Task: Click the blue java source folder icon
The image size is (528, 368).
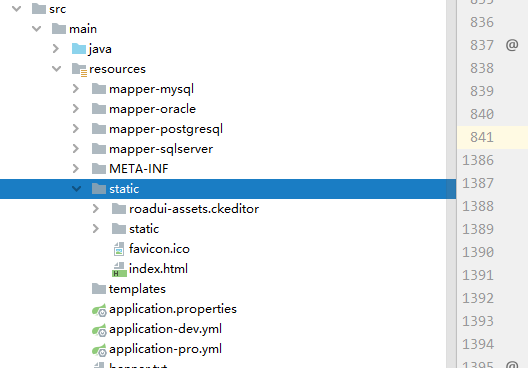Action: 79,48
